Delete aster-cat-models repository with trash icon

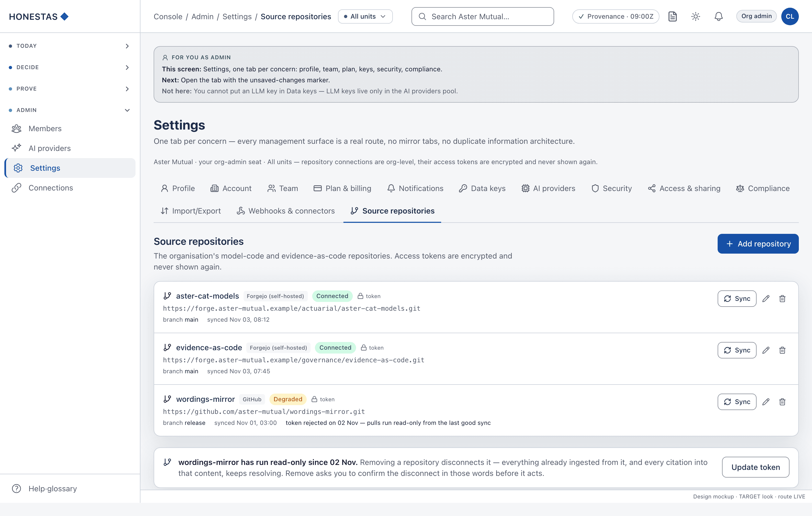point(782,299)
